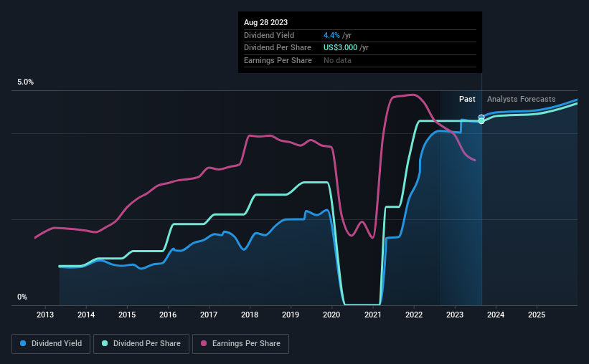Select the 2015 axis label
Screen dimensions: 589x364
click(127, 315)
